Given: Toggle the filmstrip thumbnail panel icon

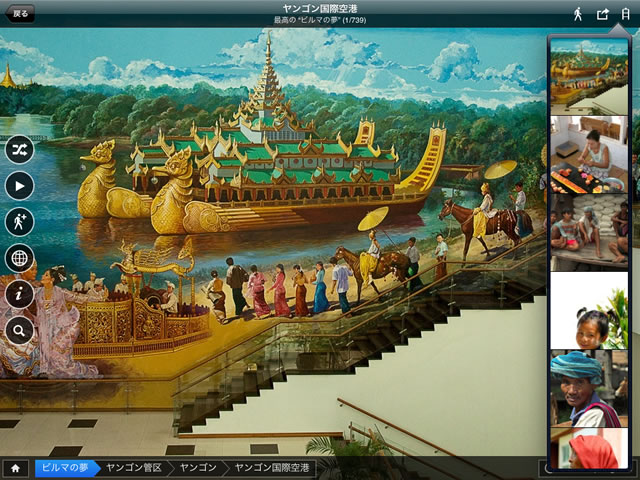Looking at the screenshot, I should tap(625, 14).
